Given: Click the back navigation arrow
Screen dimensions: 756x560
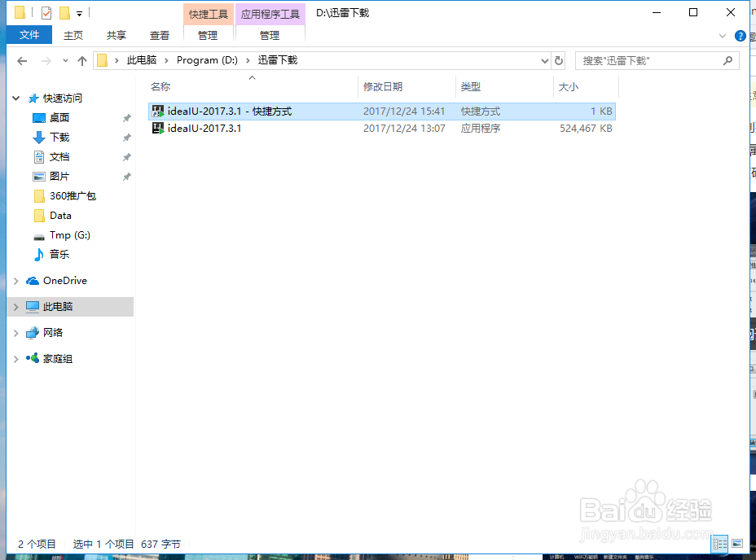Looking at the screenshot, I should pyautogui.click(x=21, y=59).
